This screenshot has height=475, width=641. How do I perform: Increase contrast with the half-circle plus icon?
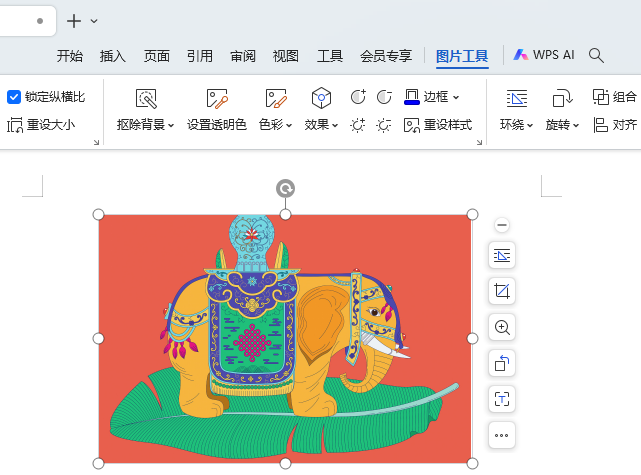358,97
